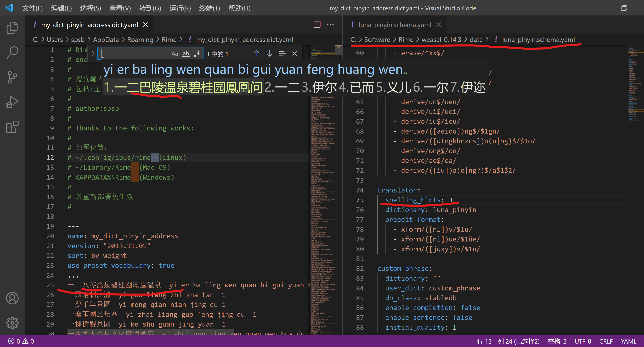Open the Run and Debug panel
The height and width of the screenshot is (347, 644).
[12, 102]
